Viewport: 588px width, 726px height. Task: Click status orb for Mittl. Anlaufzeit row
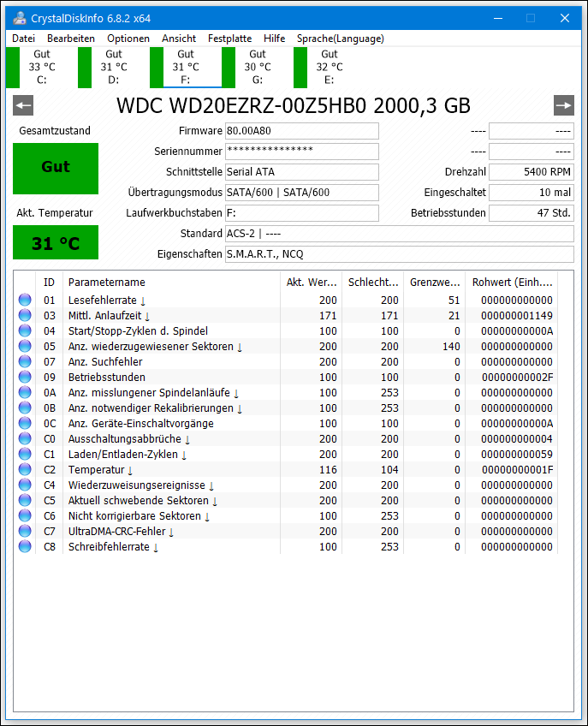[x=25, y=315]
